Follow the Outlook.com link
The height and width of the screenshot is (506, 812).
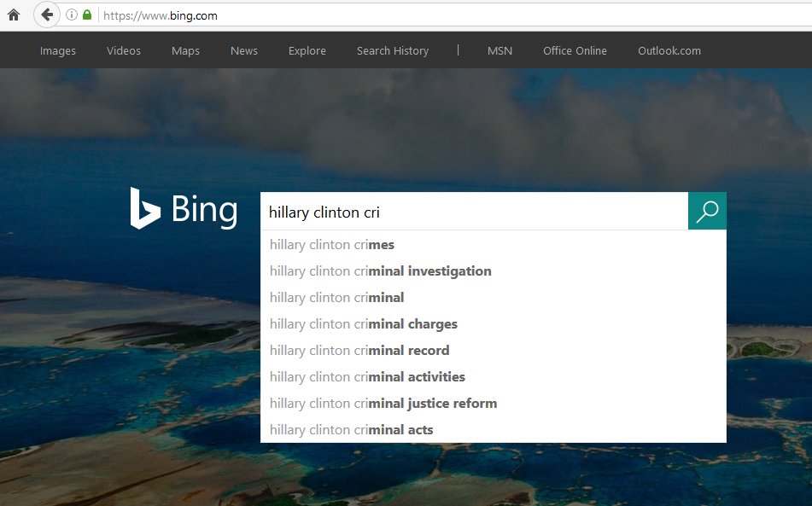[x=669, y=50]
